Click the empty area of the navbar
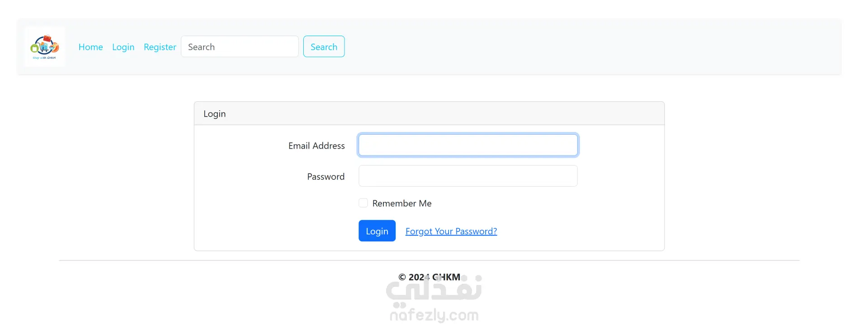 tap(588, 47)
